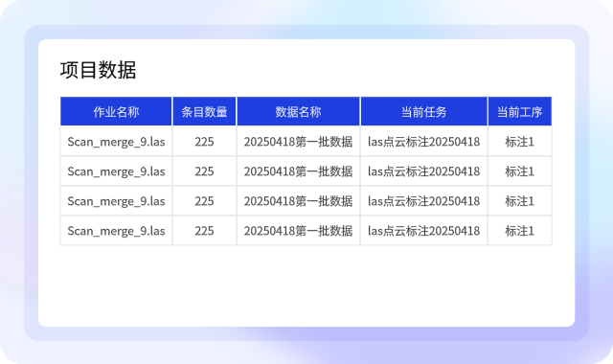Open las点云标注20250418 task in the first row

(x=423, y=142)
